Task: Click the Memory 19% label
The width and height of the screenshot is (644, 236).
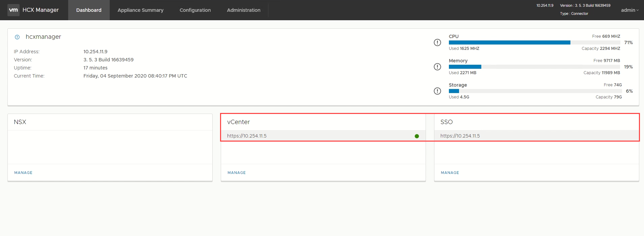Action: [x=628, y=67]
